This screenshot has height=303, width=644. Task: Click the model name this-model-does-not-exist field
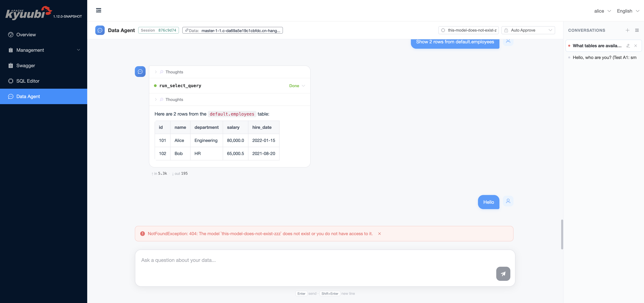coord(469,30)
